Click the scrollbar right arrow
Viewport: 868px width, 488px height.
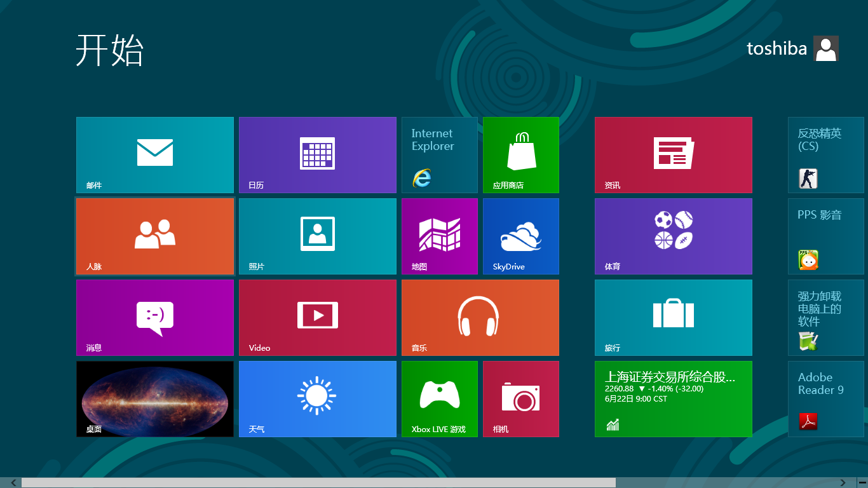coord(843,483)
